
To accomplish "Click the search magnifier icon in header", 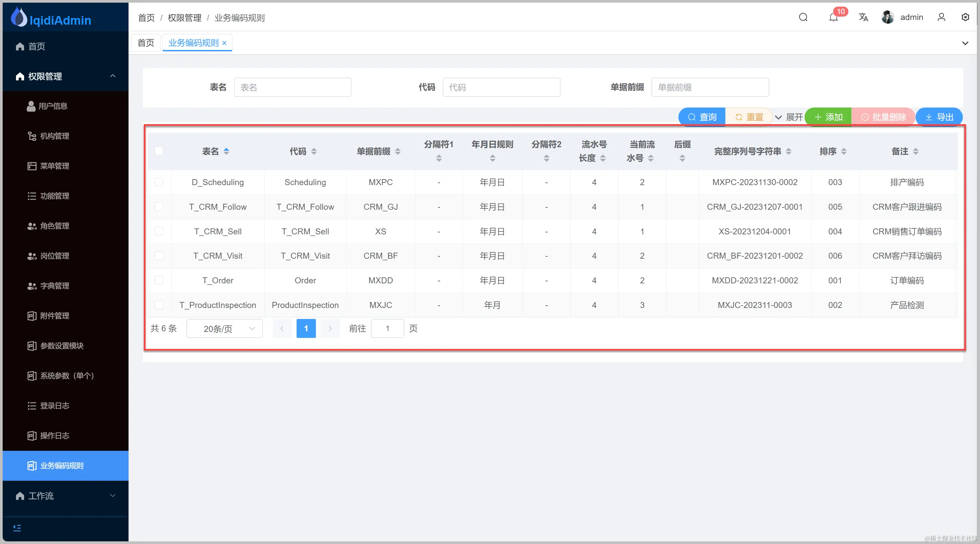I will click(x=803, y=17).
